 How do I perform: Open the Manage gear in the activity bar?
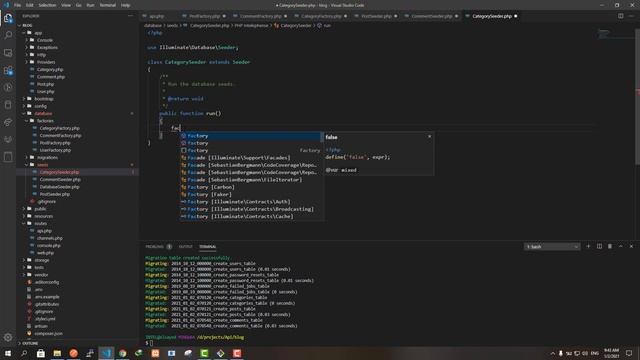coord(8,337)
